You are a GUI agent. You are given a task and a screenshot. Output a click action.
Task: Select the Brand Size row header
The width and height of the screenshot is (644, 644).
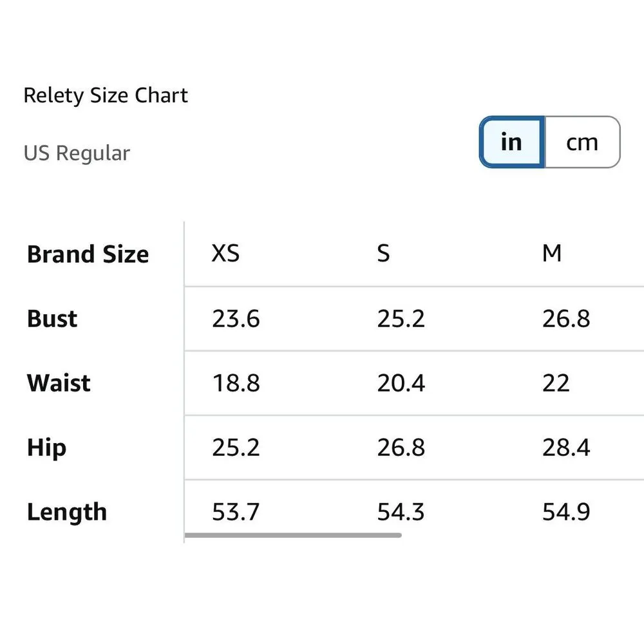click(x=88, y=254)
